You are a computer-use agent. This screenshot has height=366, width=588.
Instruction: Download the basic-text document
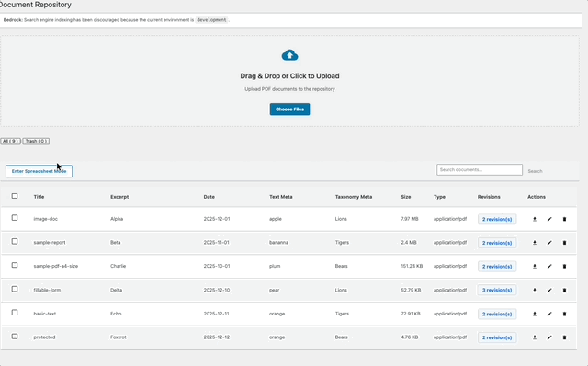point(535,314)
